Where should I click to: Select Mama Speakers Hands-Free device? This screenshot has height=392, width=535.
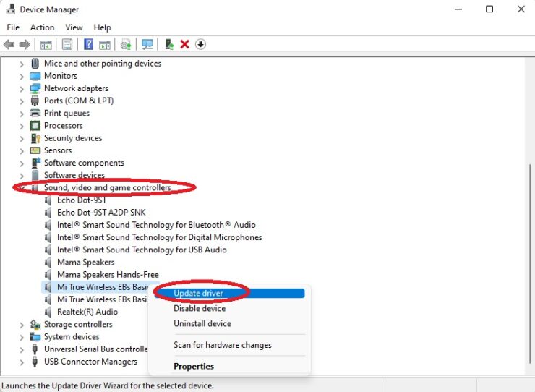click(108, 275)
